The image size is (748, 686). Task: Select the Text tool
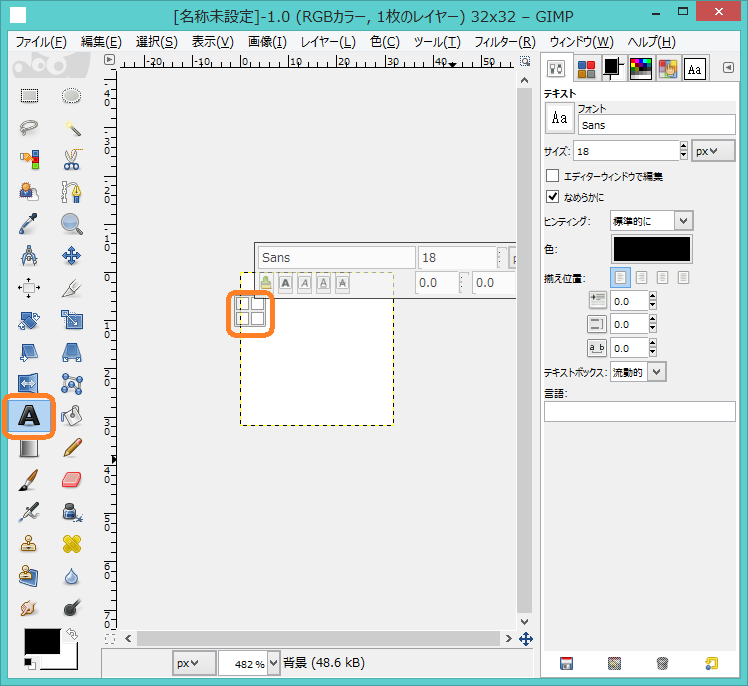pyautogui.click(x=29, y=416)
